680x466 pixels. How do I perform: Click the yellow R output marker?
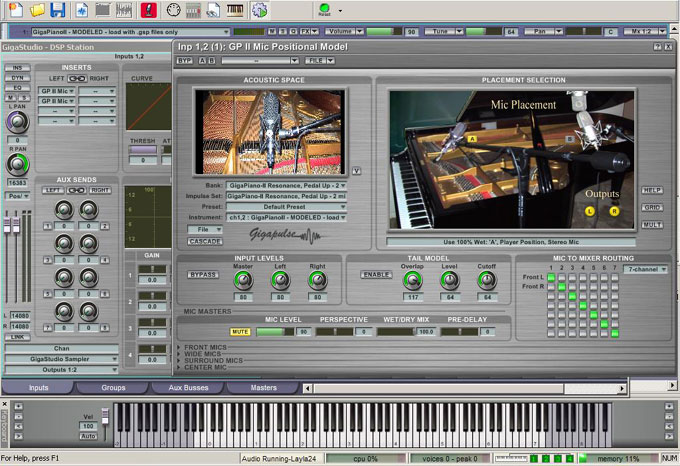pos(614,211)
